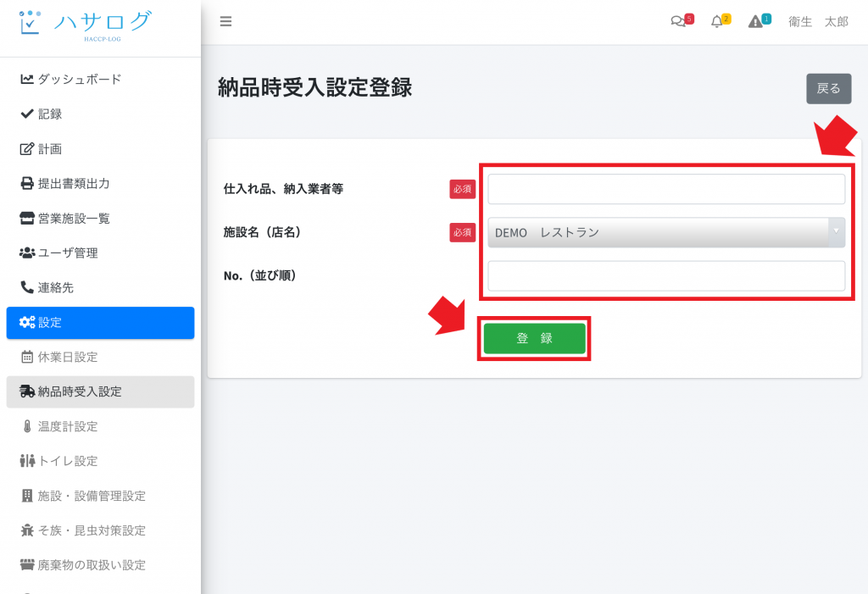The height and width of the screenshot is (594, 868).
Task: Click the thermometer icon beside 温度計設定
Action: coord(27,426)
